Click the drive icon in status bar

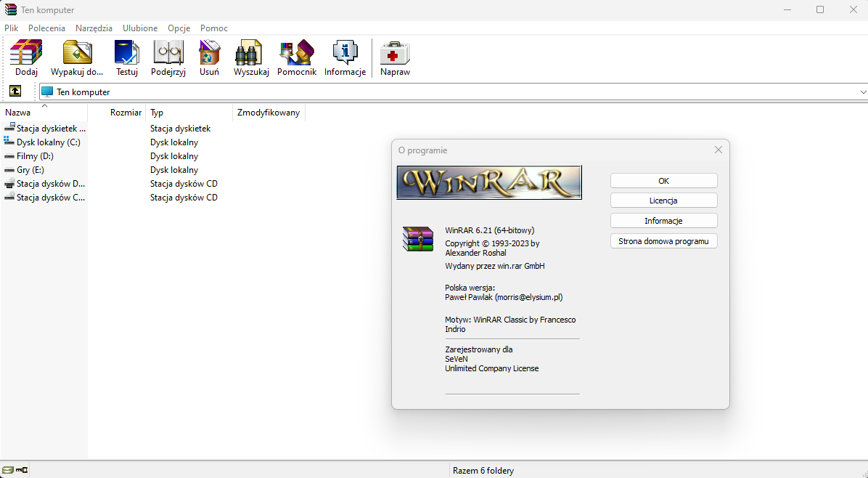click(x=8, y=470)
